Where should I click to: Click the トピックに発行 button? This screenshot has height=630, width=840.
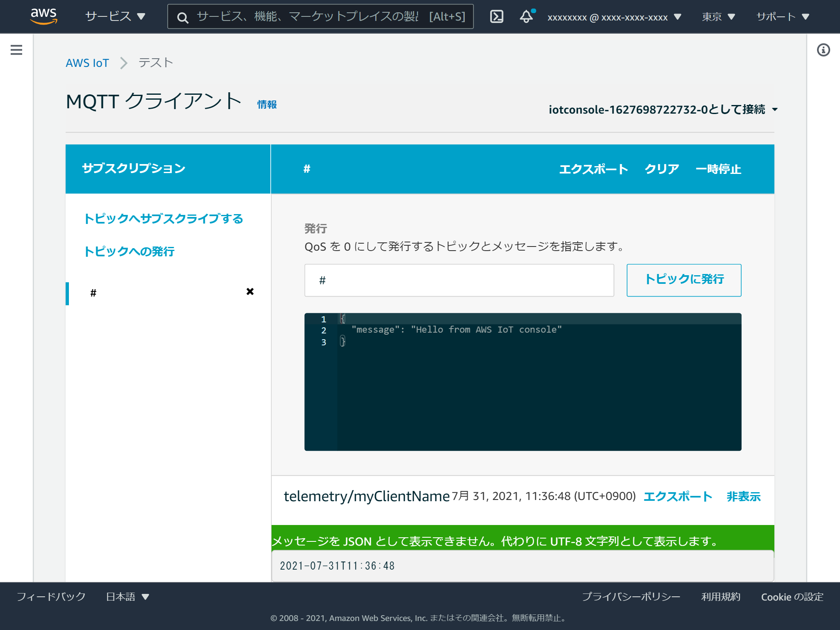coord(684,280)
